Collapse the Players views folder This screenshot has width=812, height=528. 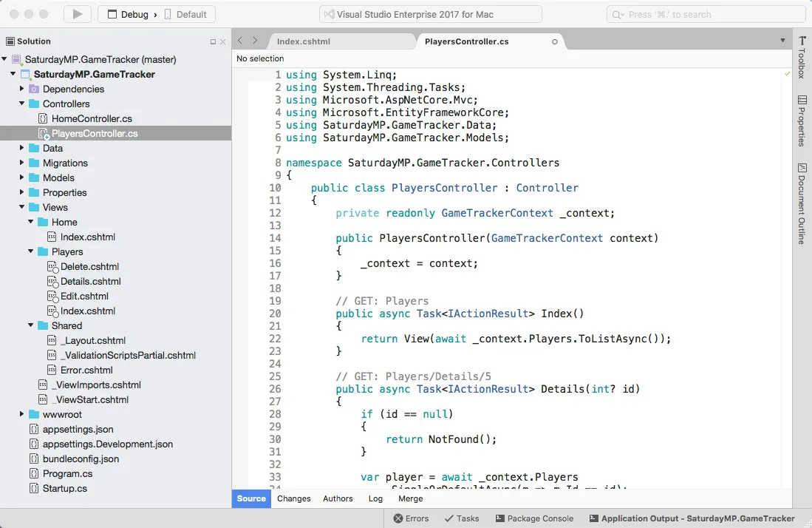31,251
